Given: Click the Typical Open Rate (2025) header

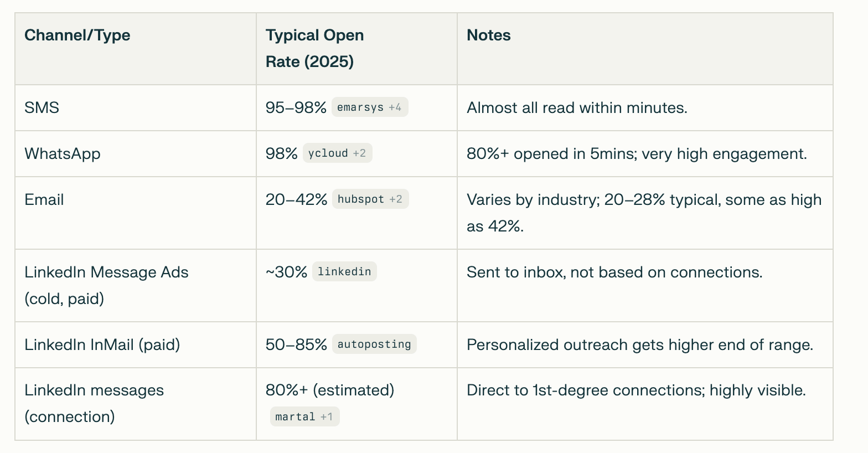Looking at the screenshot, I should [314, 48].
